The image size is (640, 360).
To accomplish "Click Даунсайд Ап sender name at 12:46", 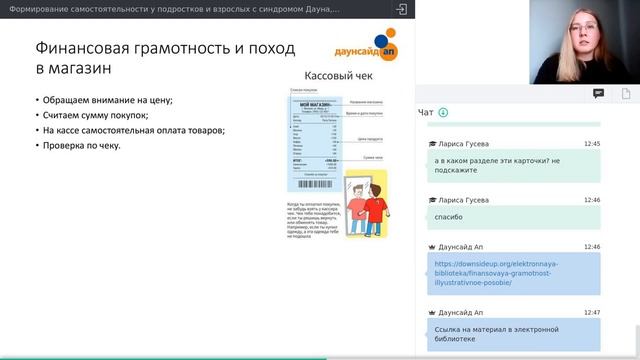I will [460, 247].
